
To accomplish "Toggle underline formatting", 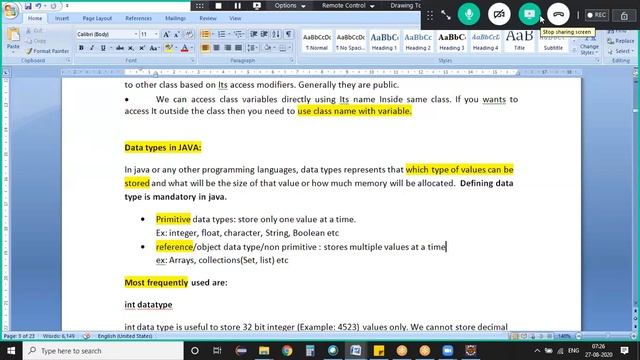I will click(103, 48).
